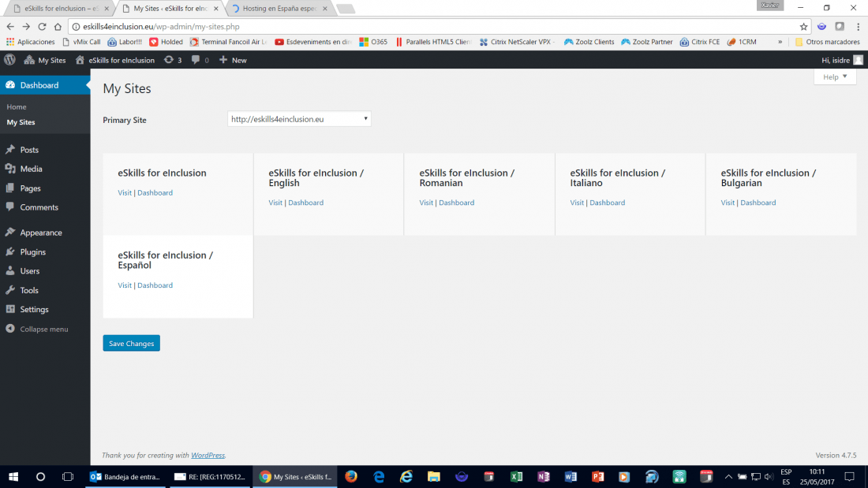Visit the main eSkills for eInclusion site

(x=125, y=192)
